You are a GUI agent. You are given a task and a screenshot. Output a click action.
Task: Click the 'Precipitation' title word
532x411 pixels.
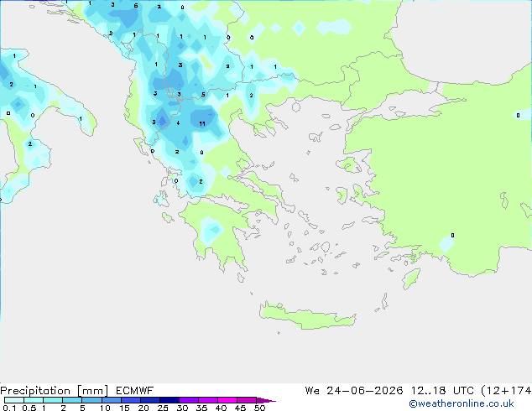point(35,391)
